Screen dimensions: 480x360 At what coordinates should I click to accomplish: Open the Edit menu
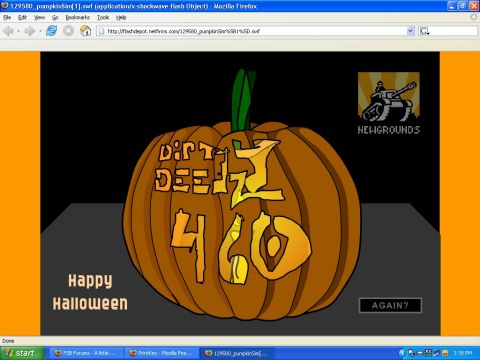click(22, 17)
